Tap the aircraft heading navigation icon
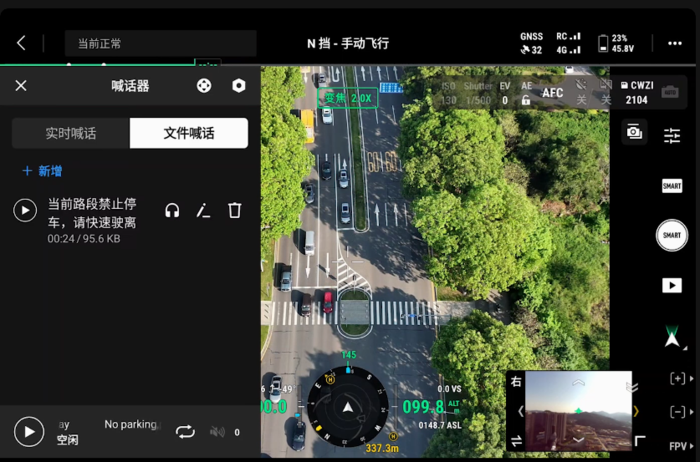Image resolution: width=700 pixels, height=462 pixels. 672,337
